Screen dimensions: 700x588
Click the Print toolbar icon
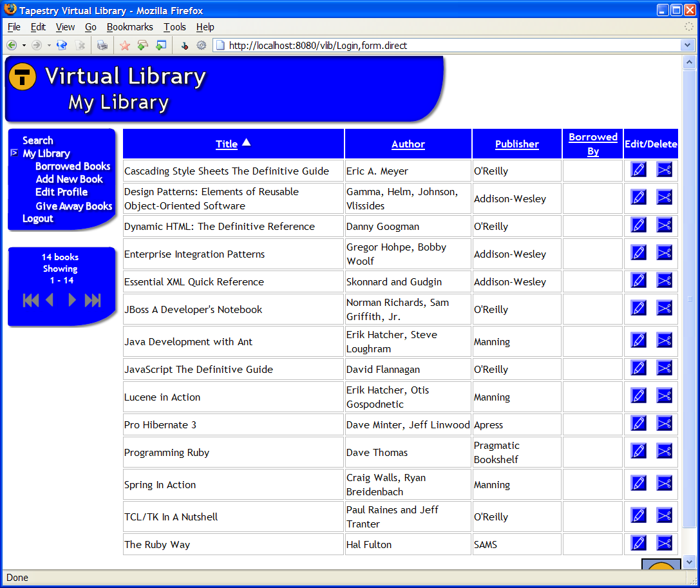point(102,45)
